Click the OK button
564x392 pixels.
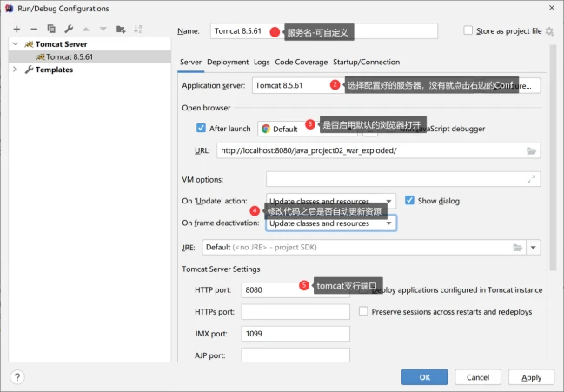tap(424, 377)
